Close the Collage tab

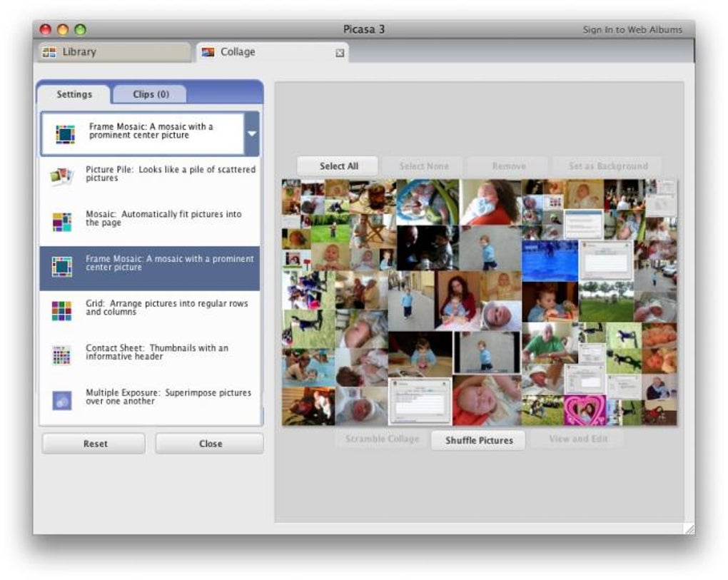(340, 53)
